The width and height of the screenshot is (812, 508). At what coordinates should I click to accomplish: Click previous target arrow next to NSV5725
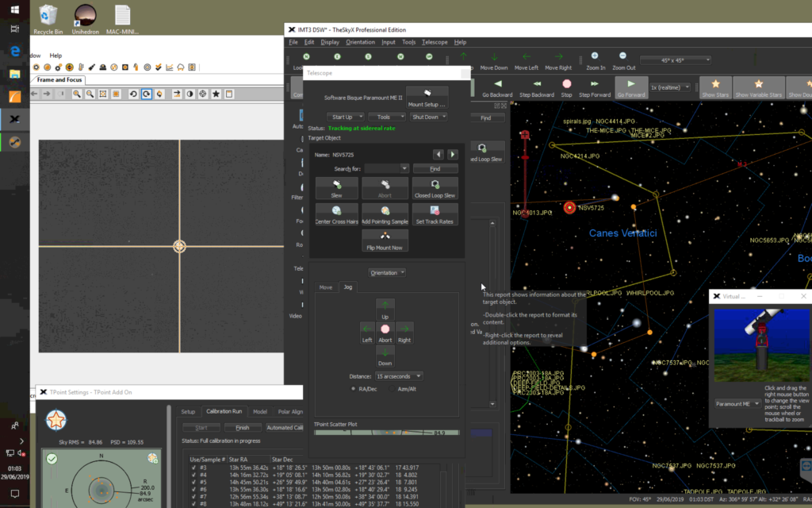pyautogui.click(x=438, y=155)
